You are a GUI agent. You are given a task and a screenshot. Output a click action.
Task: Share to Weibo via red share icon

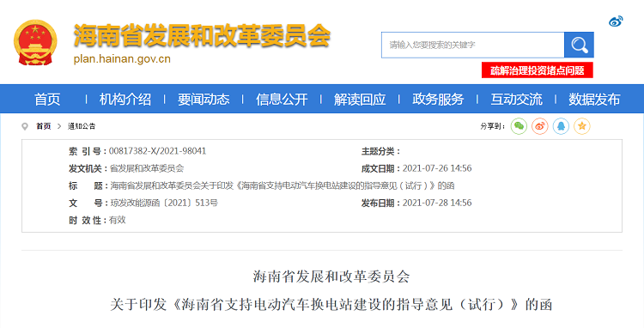[540, 126]
